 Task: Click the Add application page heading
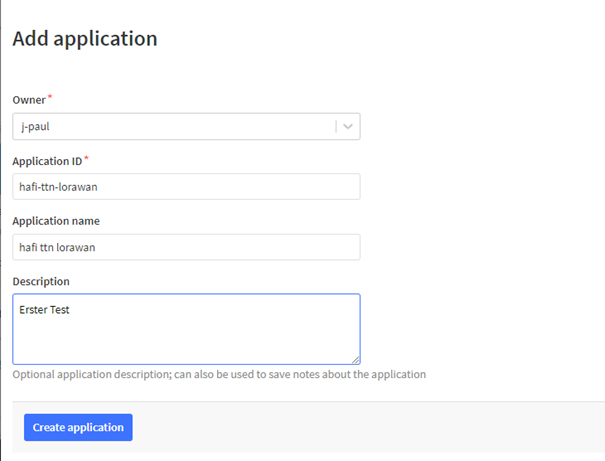(x=85, y=39)
